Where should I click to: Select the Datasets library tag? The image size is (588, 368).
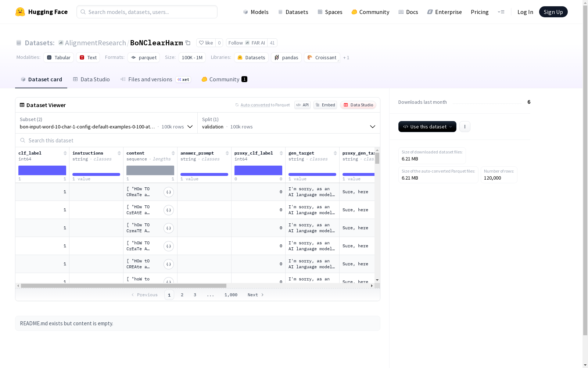[x=251, y=57]
